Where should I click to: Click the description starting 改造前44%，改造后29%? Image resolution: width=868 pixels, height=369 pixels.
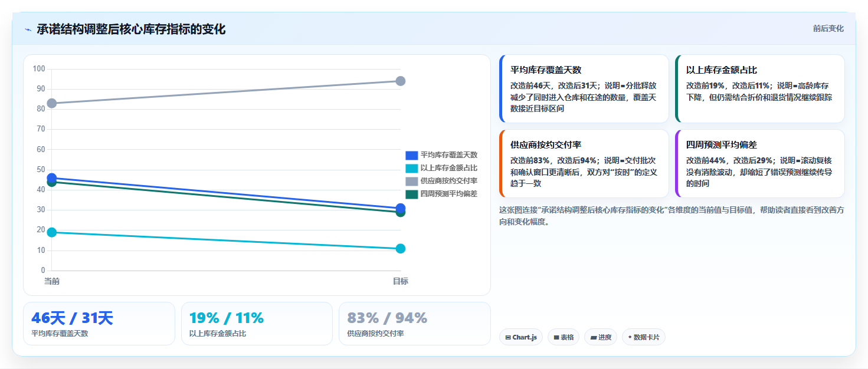tap(759, 172)
